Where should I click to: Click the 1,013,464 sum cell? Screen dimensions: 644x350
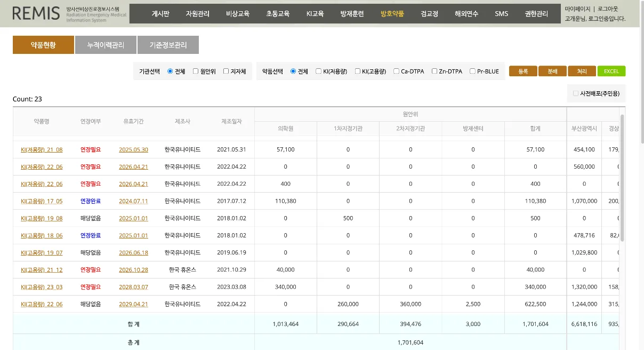click(286, 324)
